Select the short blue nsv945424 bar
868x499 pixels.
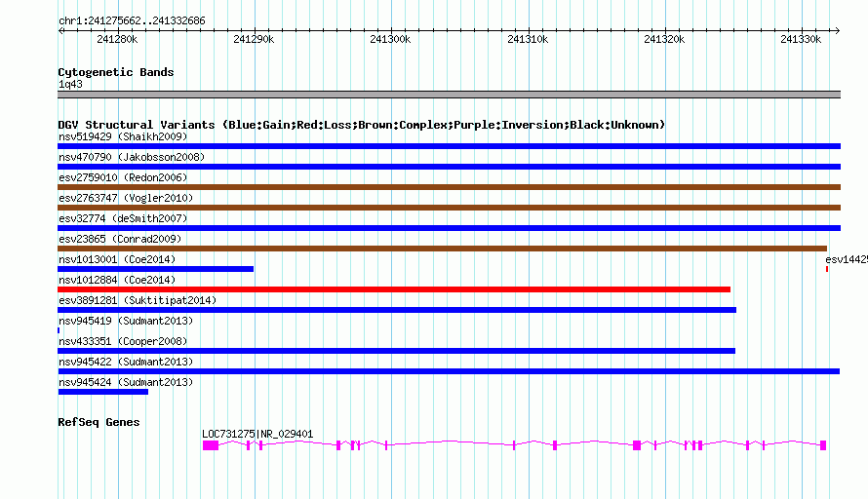(x=103, y=392)
